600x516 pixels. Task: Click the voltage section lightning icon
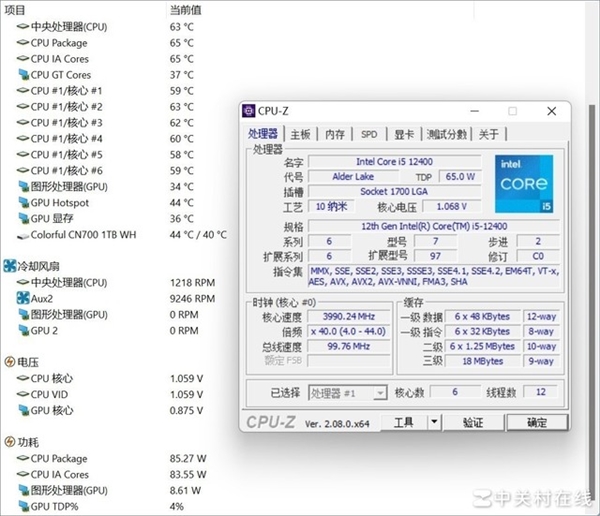coord(9,362)
